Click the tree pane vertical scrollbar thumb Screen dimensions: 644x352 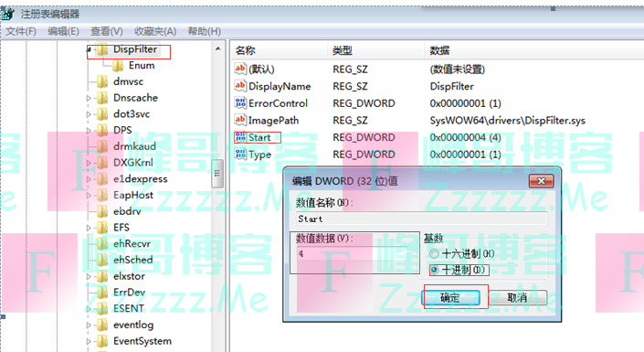(x=217, y=174)
